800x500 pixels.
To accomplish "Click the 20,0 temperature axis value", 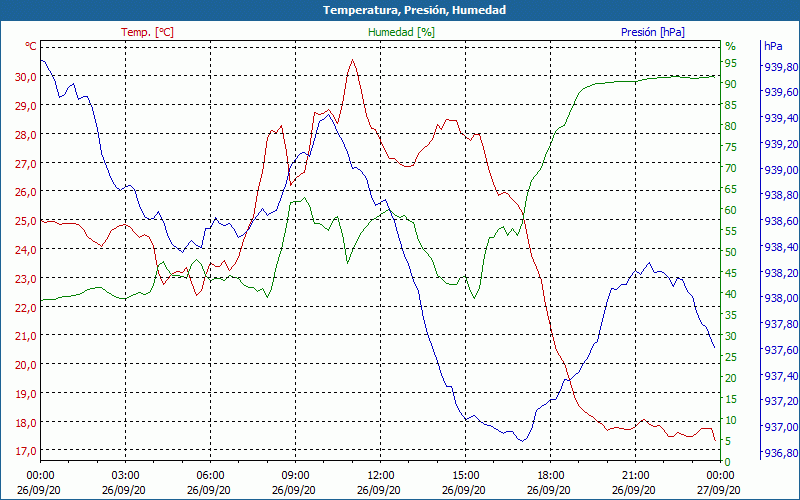I will pos(24,365).
